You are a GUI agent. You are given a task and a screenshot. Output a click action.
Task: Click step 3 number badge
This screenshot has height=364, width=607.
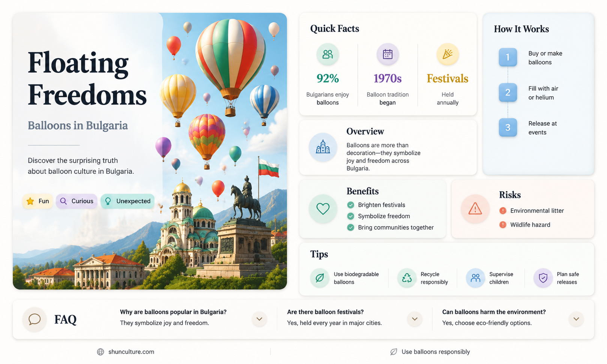(508, 127)
